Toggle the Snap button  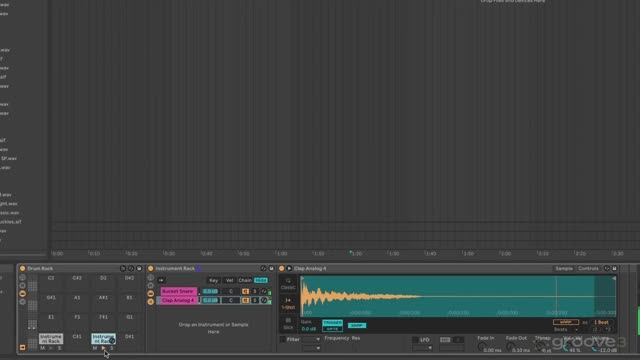point(357,325)
